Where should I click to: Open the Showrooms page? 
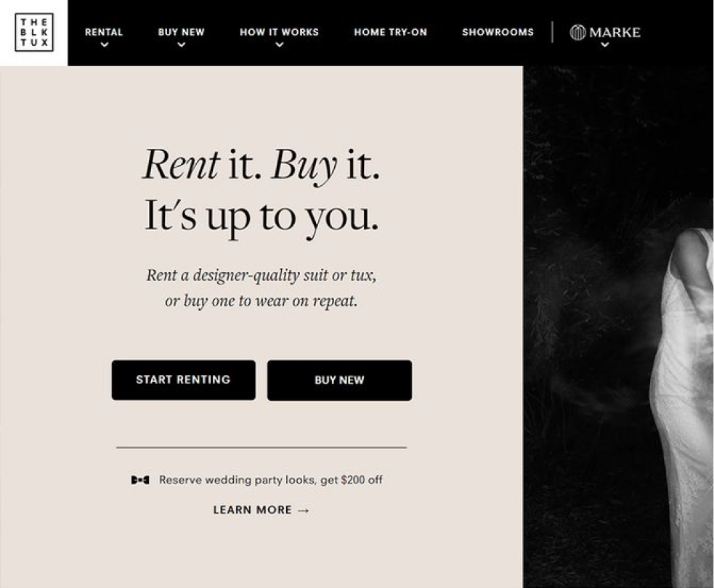click(x=498, y=33)
